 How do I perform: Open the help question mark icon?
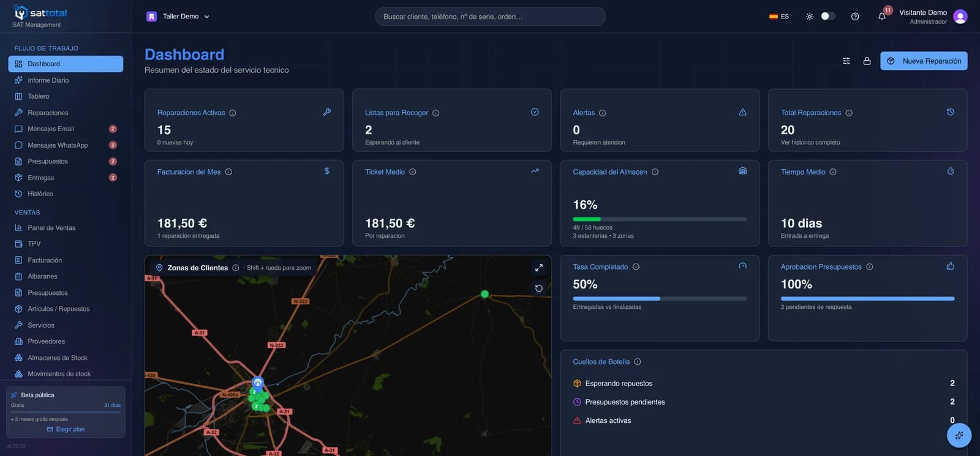pyautogui.click(x=855, y=17)
